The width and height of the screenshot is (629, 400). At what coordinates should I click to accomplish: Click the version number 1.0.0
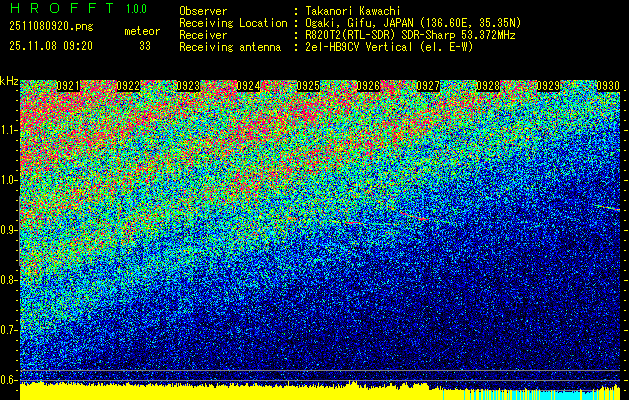pyautogui.click(x=136, y=9)
